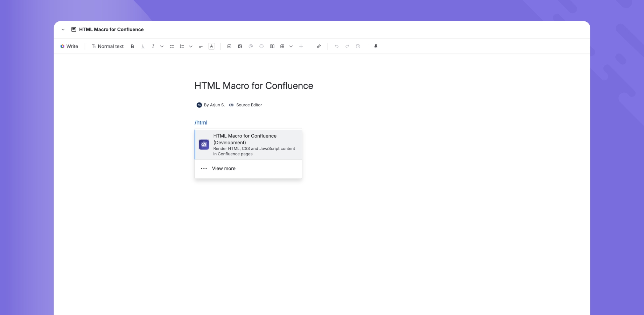Toggle italic formatting
The image size is (644, 315).
click(x=153, y=46)
